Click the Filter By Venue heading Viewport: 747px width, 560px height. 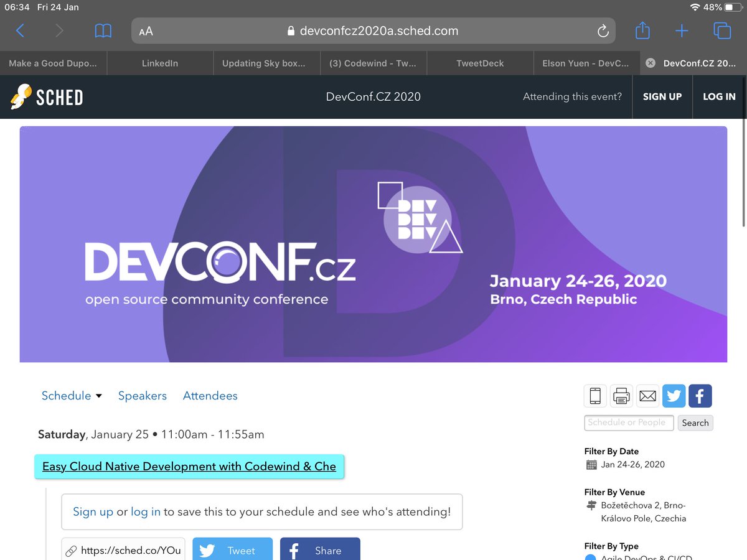coord(614,492)
